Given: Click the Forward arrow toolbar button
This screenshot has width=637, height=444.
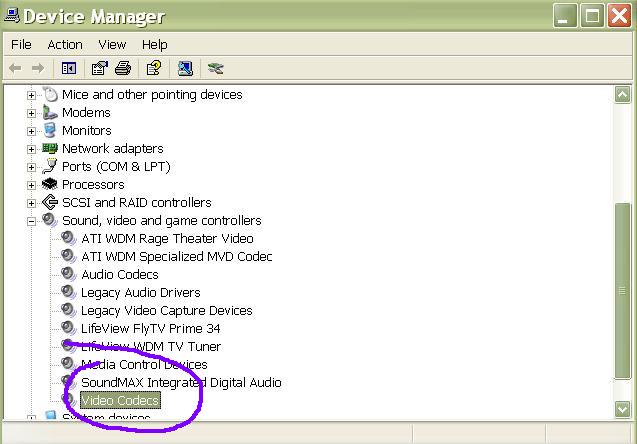Looking at the screenshot, I should click(x=38, y=68).
